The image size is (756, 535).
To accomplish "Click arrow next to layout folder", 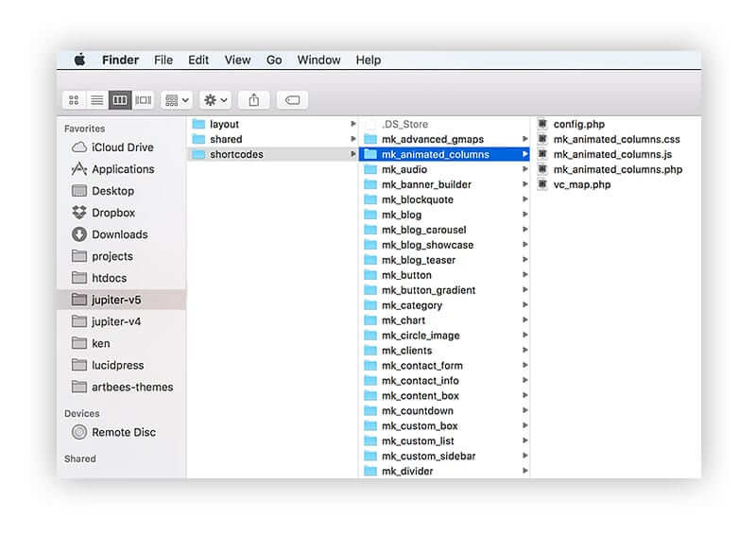I will 352,124.
